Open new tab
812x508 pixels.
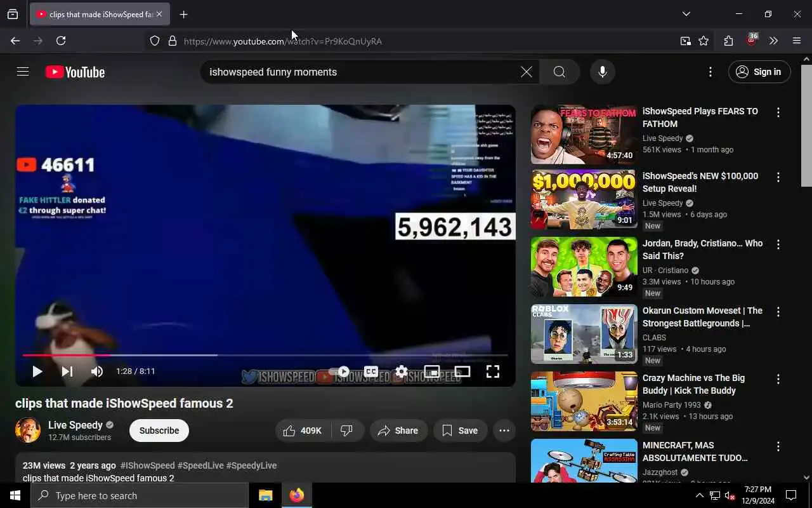pos(183,14)
